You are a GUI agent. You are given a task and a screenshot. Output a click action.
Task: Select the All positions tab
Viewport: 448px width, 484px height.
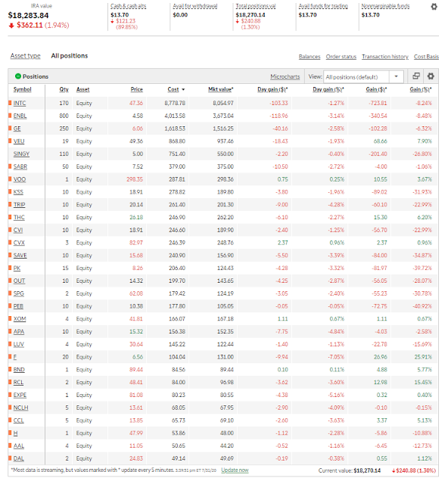[70, 56]
